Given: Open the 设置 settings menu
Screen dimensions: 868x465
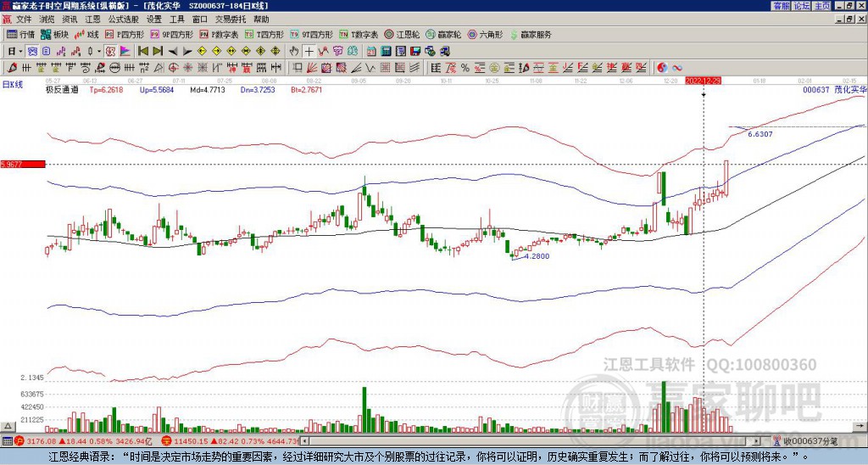Looking at the screenshot, I should tap(154, 18).
